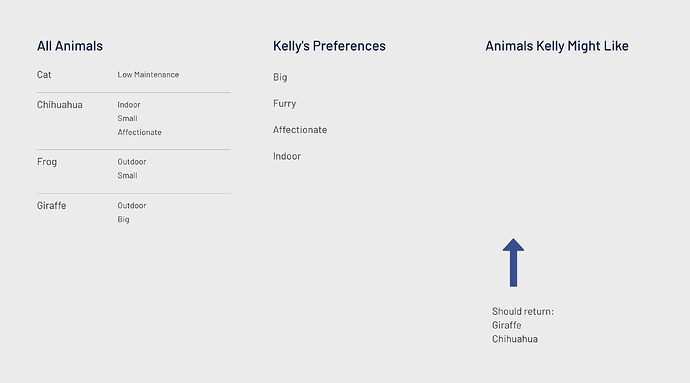690x383 pixels.
Task: Select the Furry preference
Action: [x=284, y=104]
